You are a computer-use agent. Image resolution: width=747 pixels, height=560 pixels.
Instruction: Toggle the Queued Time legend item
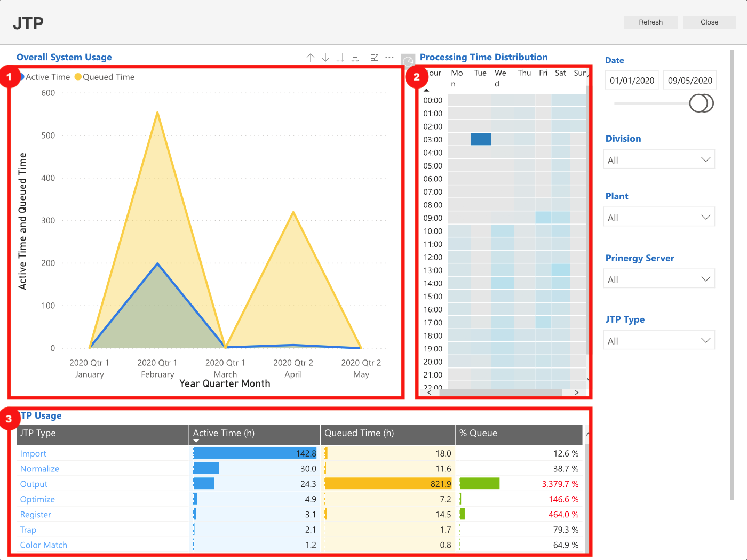pyautogui.click(x=105, y=77)
